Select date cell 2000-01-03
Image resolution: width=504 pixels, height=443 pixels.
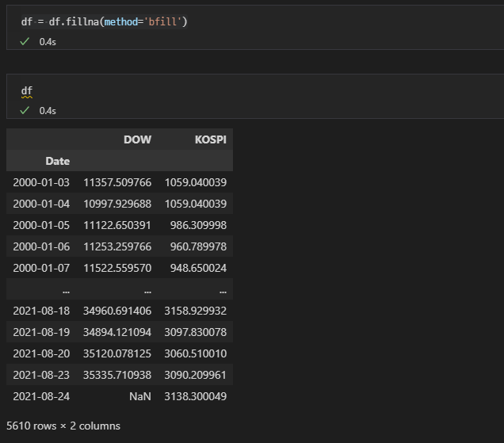(41, 182)
